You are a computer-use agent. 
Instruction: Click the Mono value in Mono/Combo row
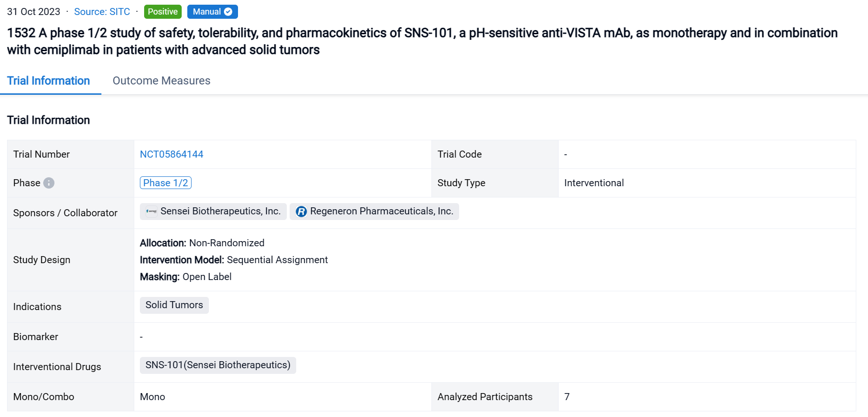pos(153,397)
